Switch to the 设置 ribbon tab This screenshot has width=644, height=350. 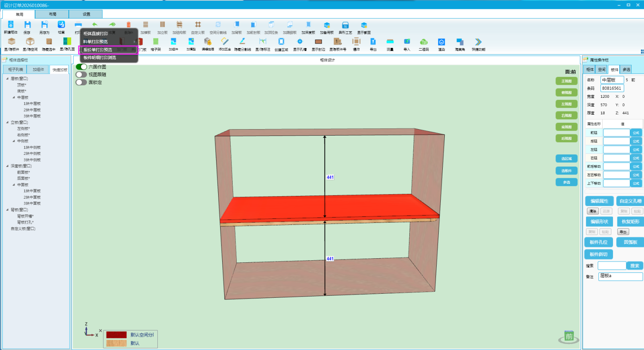coord(86,14)
